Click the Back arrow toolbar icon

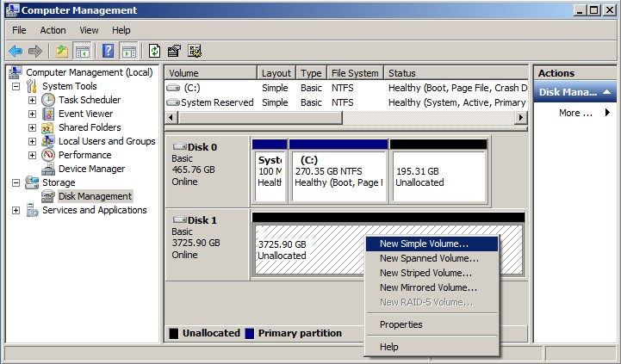(16, 51)
